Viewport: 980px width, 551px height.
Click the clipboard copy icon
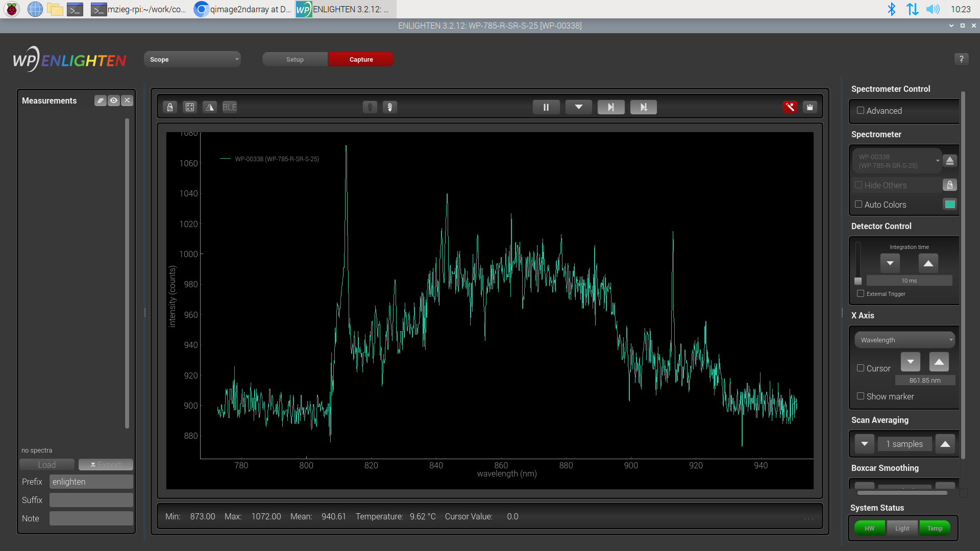(810, 107)
